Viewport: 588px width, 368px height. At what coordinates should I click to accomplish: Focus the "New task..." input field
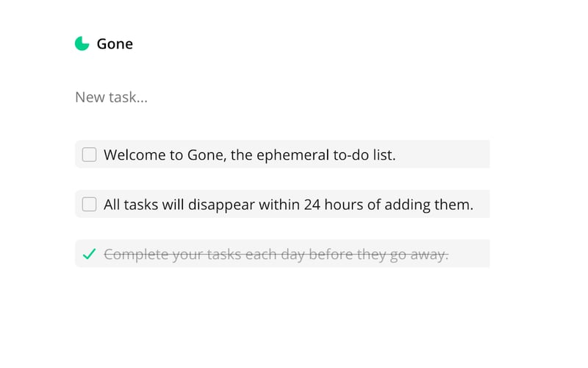220,97
